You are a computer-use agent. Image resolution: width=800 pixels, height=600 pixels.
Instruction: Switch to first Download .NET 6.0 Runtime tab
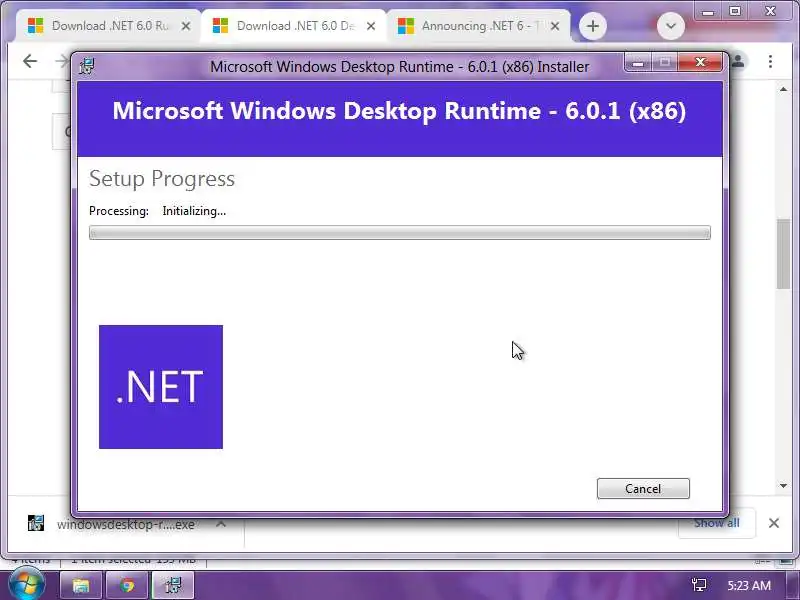coord(108,26)
